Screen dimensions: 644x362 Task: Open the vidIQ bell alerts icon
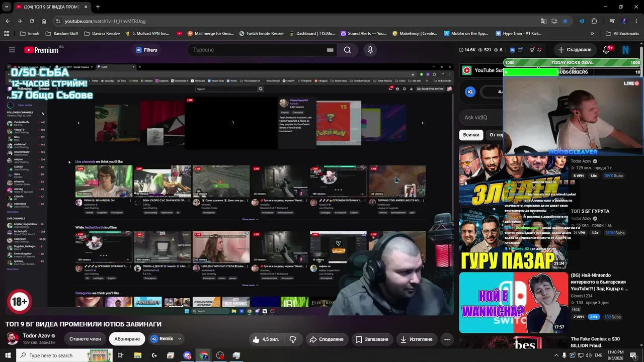click(x=539, y=50)
